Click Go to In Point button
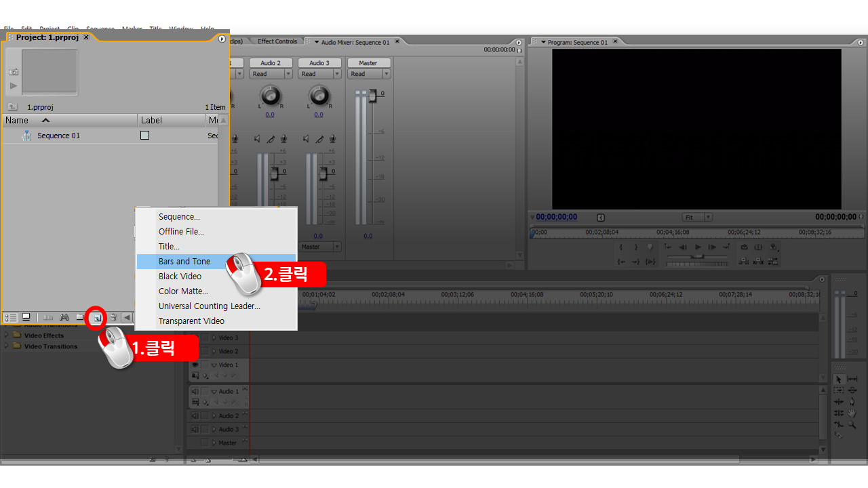Viewport: 868px width, 488px height. 621,262
